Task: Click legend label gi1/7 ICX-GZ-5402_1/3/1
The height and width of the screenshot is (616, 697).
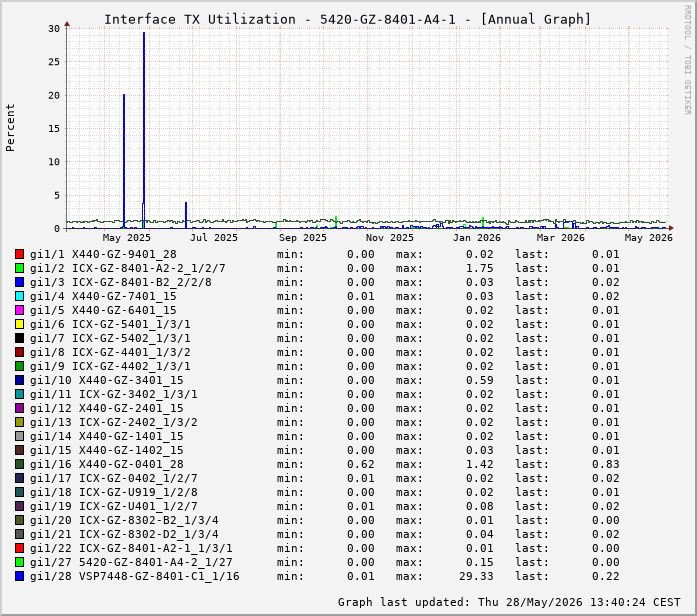Action: point(110,338)
